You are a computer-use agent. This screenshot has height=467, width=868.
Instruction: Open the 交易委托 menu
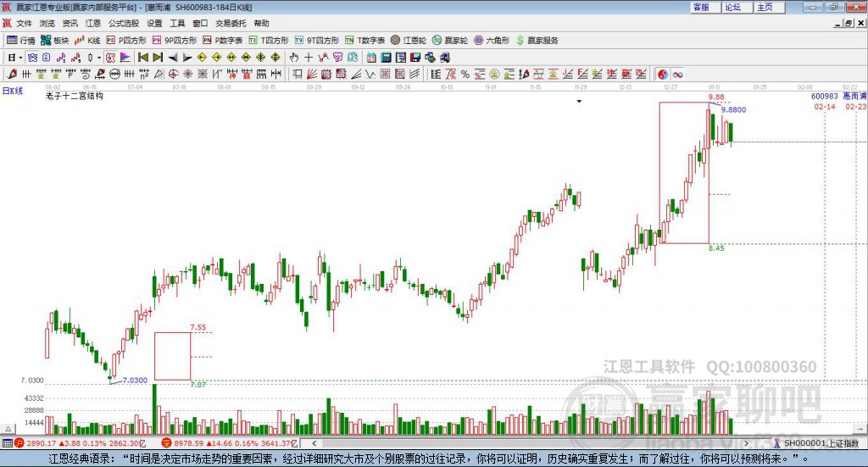231,23
